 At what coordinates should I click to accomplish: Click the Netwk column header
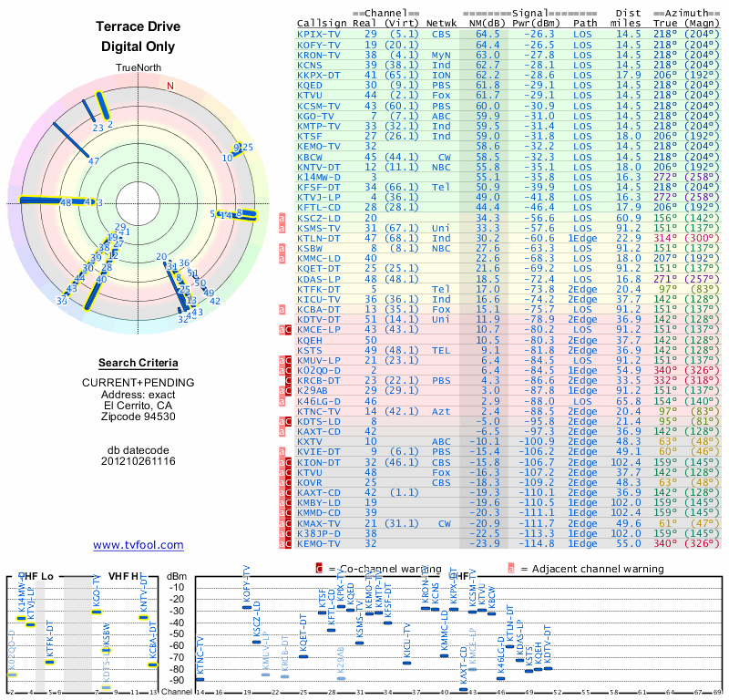pyautogui.click(x=441, y=23)
